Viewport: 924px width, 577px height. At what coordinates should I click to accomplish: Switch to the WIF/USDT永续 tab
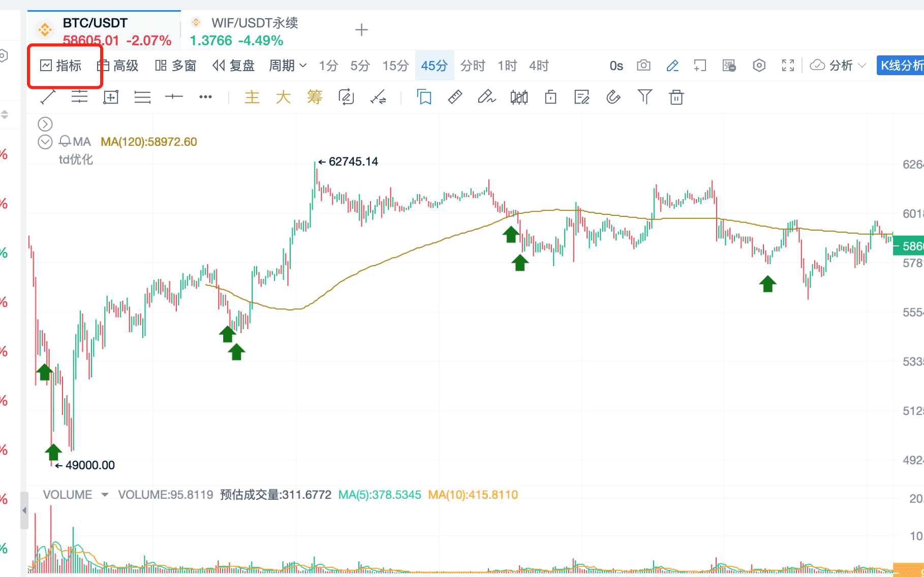pyautogui.click(x=244, y=30)
